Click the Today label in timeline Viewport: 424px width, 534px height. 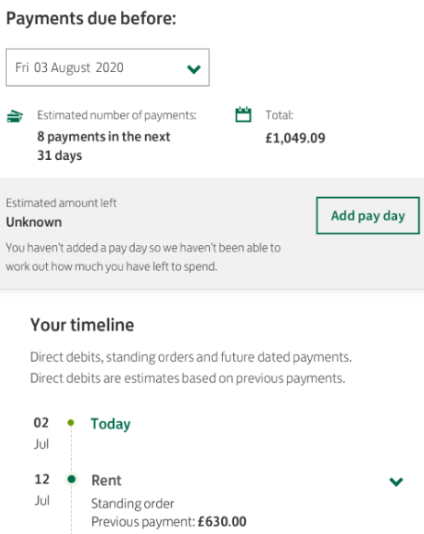[x=110, y=424]
